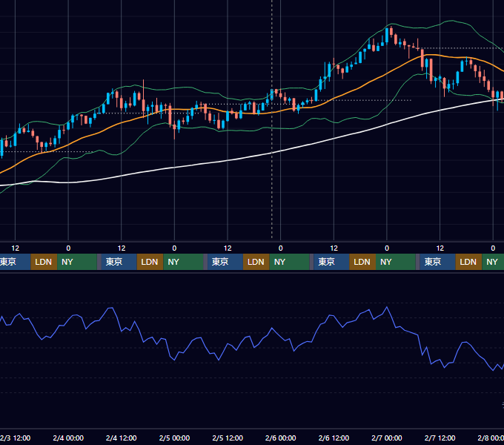Viewport: 504px width, 445px height.
Task: Click the "2/4 00:00" date label
Action: point(68,438)
